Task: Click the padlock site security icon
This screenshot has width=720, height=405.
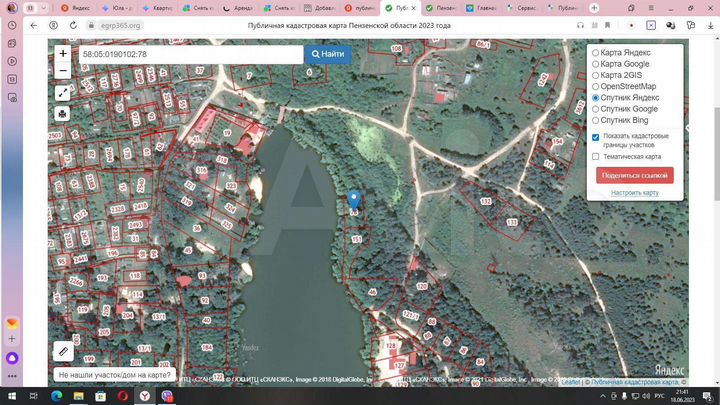Action: [x=91, y=26]
